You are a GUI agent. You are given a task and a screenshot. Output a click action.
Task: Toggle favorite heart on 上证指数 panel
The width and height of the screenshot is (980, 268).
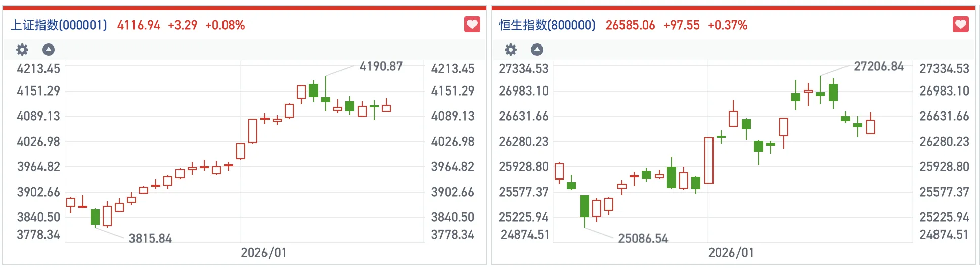[472, 24]
